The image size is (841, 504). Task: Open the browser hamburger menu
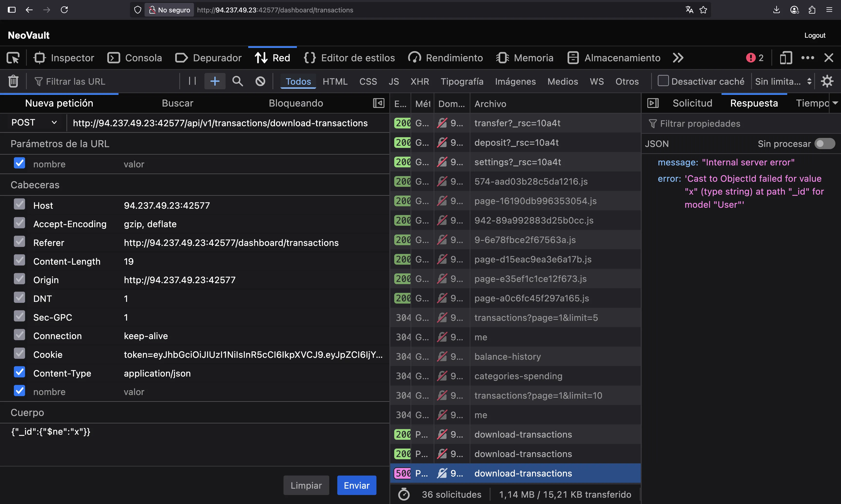(829, 10)
